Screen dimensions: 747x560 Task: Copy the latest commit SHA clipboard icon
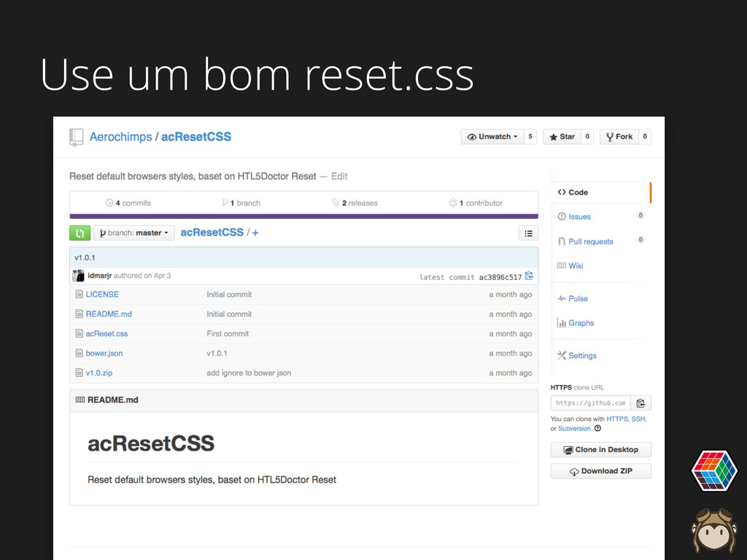[x=529, y=276]
